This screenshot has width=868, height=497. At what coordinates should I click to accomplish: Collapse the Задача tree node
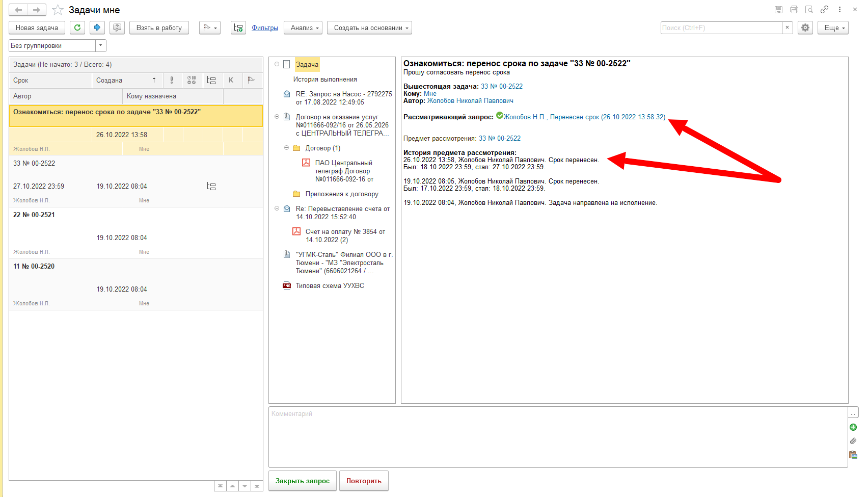tap(277, 64)
